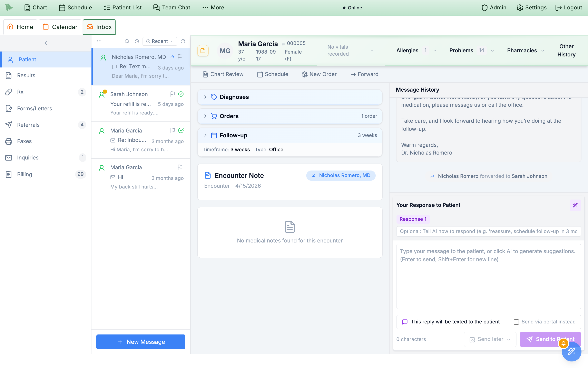
Task: Open Chart from the top navigation
Action: [x=36, y=8]
